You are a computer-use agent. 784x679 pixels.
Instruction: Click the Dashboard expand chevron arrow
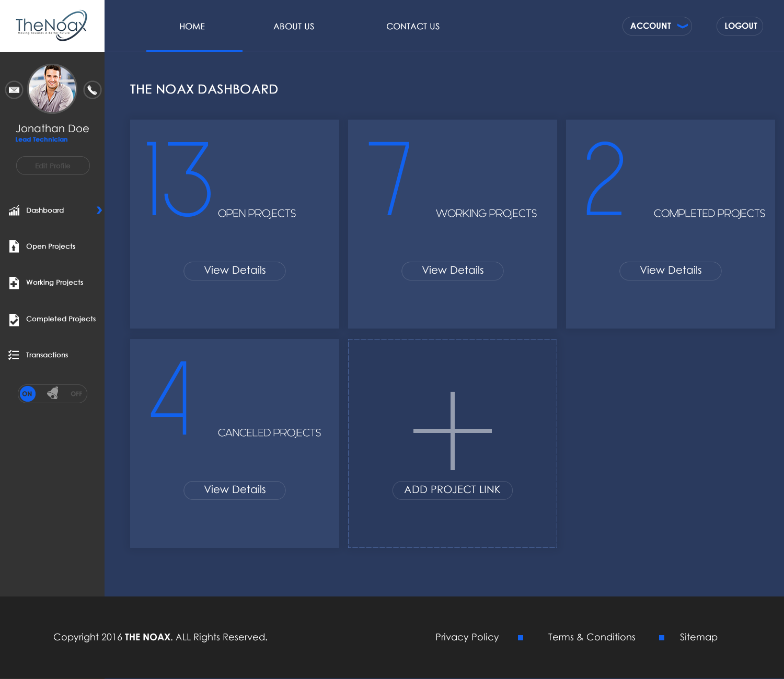[x=99, y=210]
